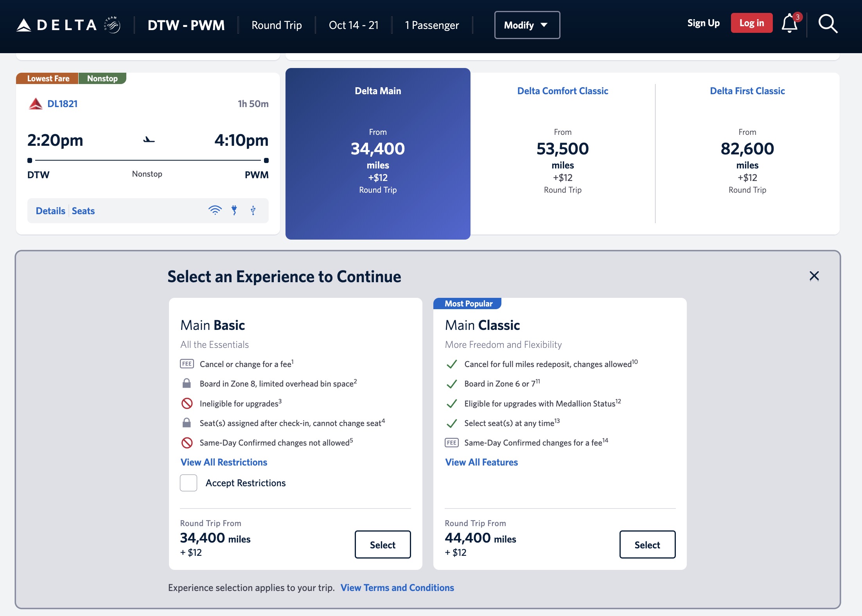The width and height of the screenshot is (862, 616).
Task: Click 'Board in Zone 6 or 7' text
Action: pyautogui.click(x=502, y=383)
